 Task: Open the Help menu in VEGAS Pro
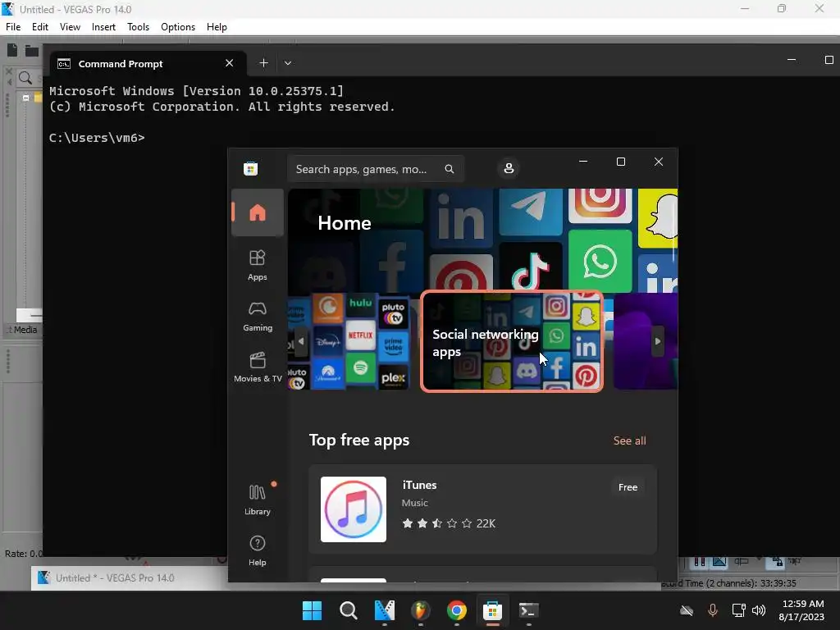pyautogui.click(x=217, y=27)
